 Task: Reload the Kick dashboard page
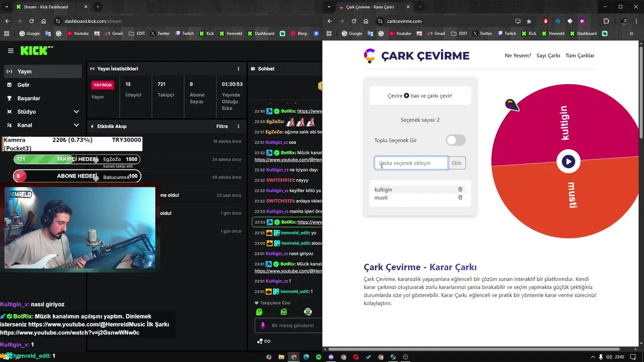[31, 21]
